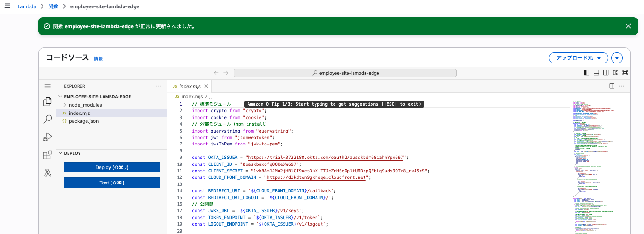
Task: Click line number 9 in the gutter
Action: [x=181, y=158]
